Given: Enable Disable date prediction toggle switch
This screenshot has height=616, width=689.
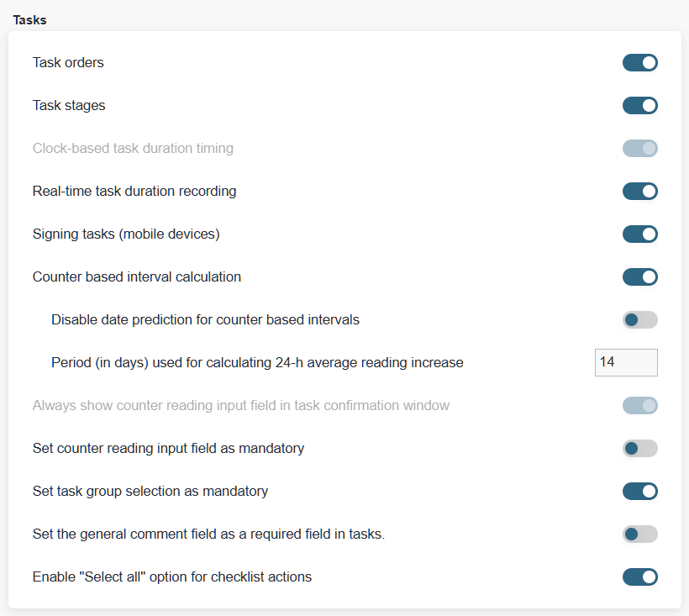Looking at the screenshot, I should 639,320.
